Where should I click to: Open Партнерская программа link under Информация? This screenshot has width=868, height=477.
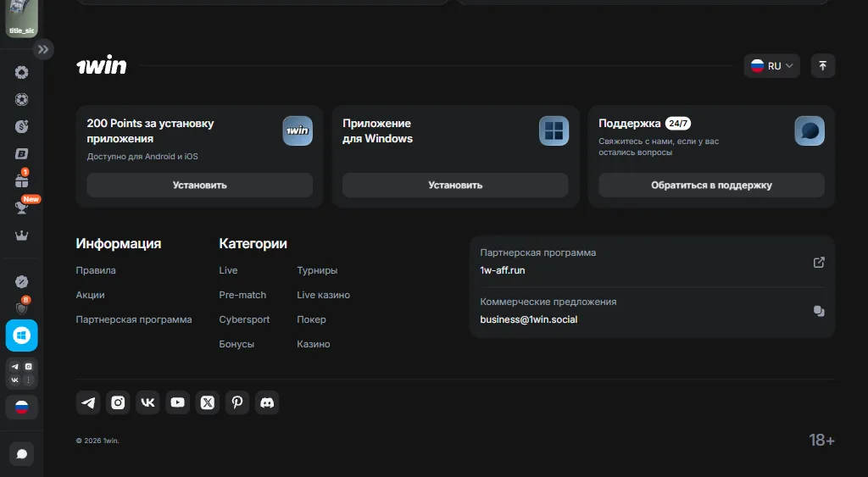[x=134, y=319]
